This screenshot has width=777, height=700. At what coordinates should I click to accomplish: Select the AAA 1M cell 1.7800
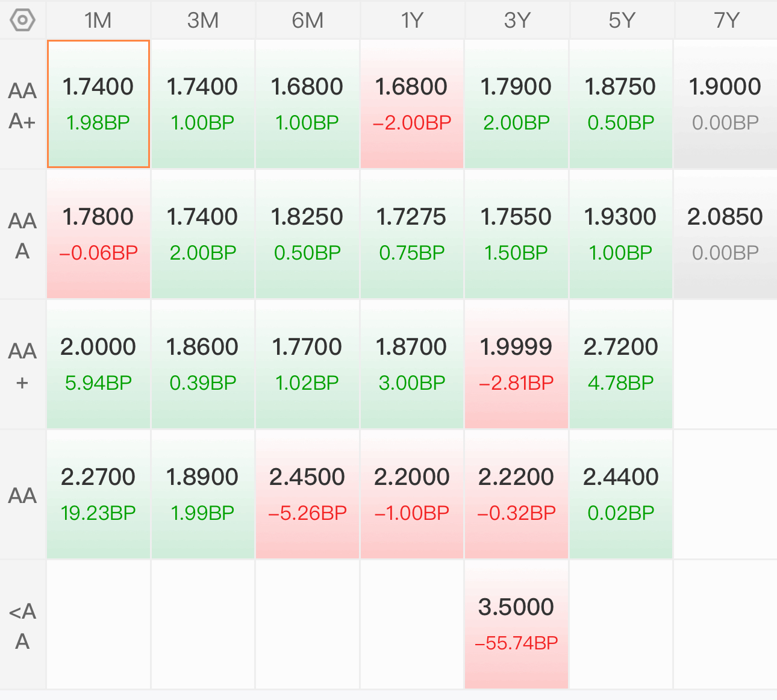(x=98, y=234)
